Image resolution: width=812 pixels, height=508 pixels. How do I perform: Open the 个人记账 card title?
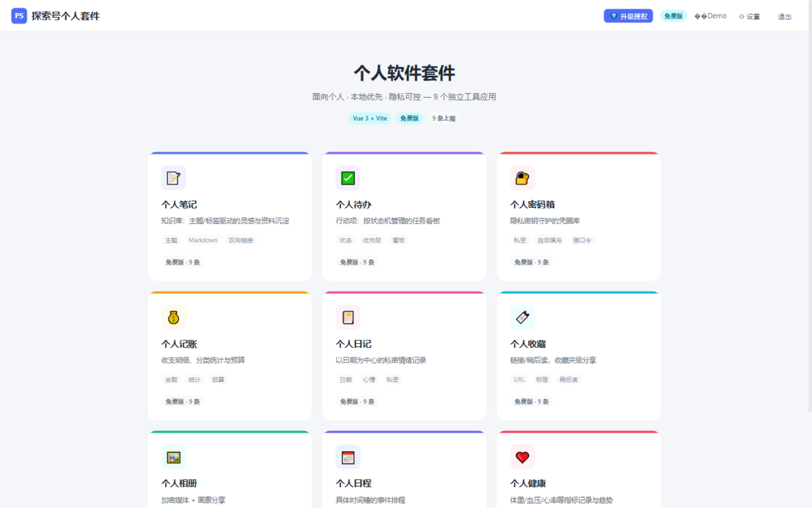[x=179, y=344]
